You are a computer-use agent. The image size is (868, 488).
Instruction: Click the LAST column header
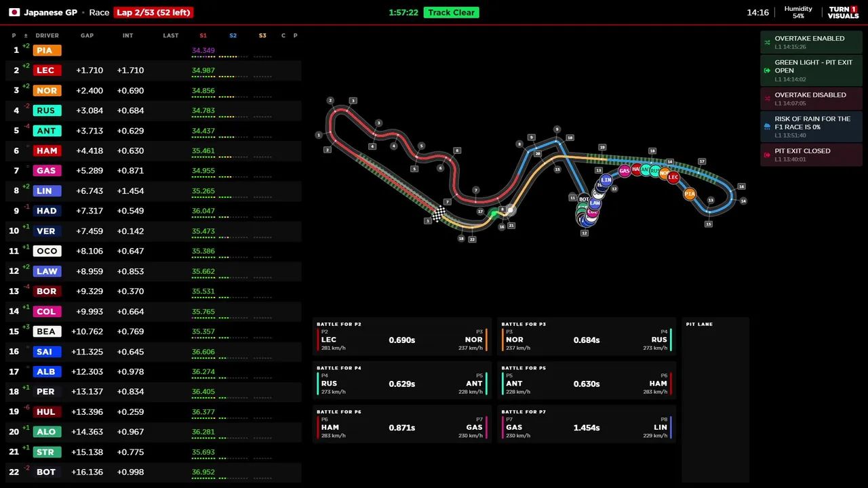171,35
